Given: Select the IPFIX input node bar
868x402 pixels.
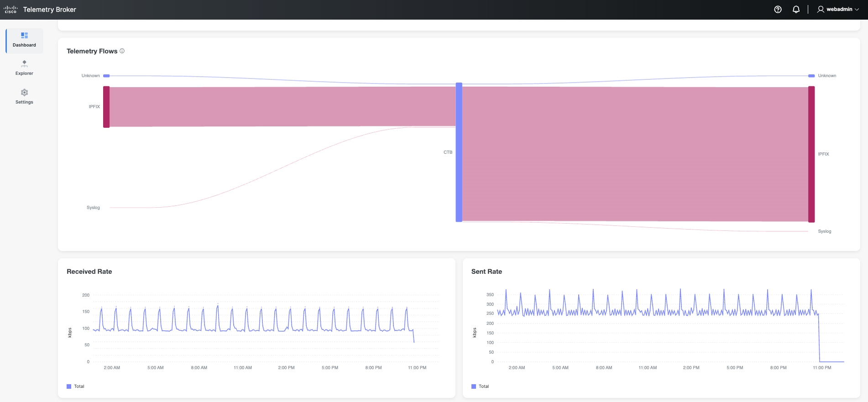Looking at the screenshot, I should click(106, 107).
